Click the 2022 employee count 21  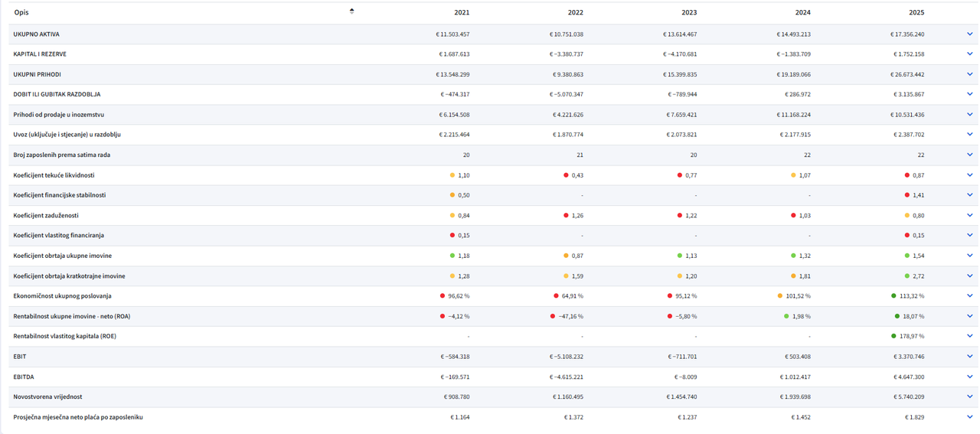580,155
